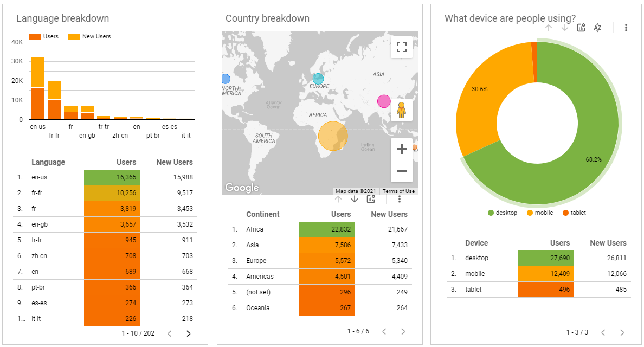This screenshot has width=644, height=347.
Task: Sort the table by Continent column header
Action: [x=263, y=214]
